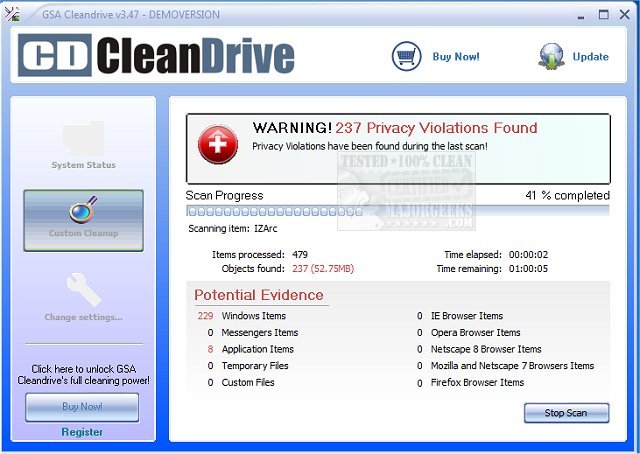Select the Change settings... label
The width and height of the screenshot is (640, 454).
click(83, 317)
